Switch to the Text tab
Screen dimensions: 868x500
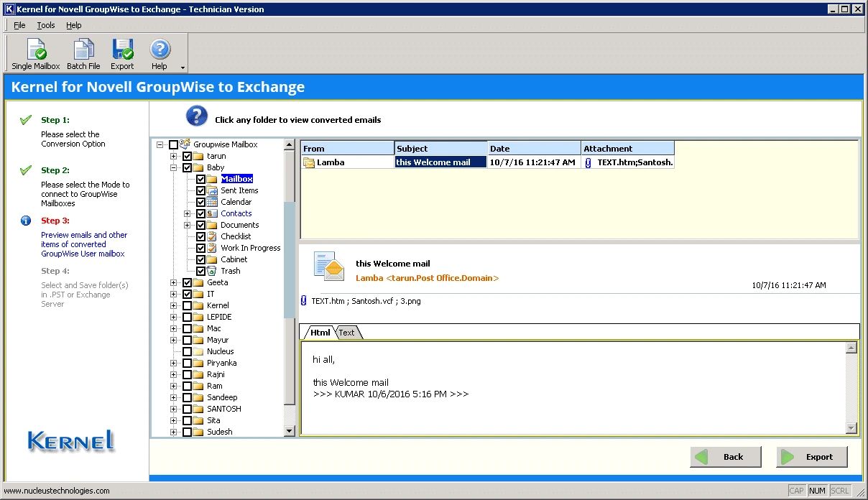pos(347,333)
